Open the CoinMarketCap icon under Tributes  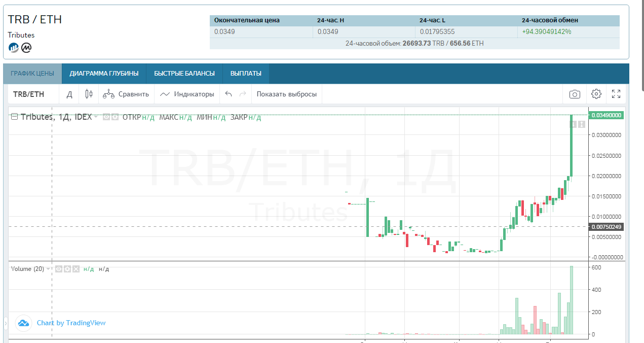tap(26, 48)
